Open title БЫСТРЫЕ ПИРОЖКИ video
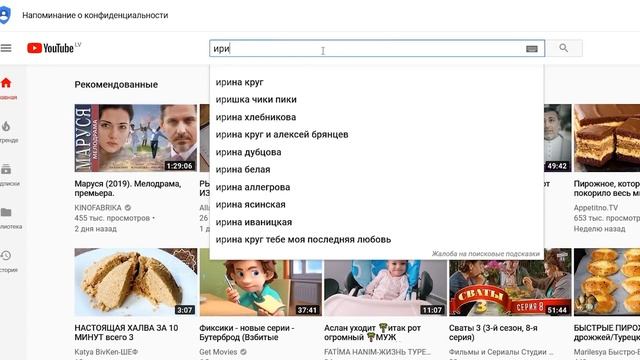This screenshot has height=360, width=640. [x=607, y=332]
